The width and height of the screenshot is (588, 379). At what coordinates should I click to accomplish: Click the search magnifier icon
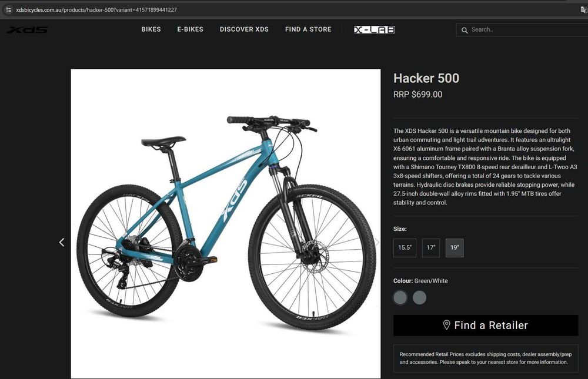(465, 30)
